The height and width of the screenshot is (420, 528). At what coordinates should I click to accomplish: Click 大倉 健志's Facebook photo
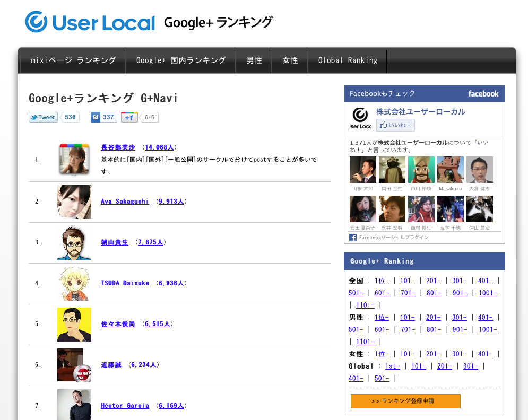[480, 170]
